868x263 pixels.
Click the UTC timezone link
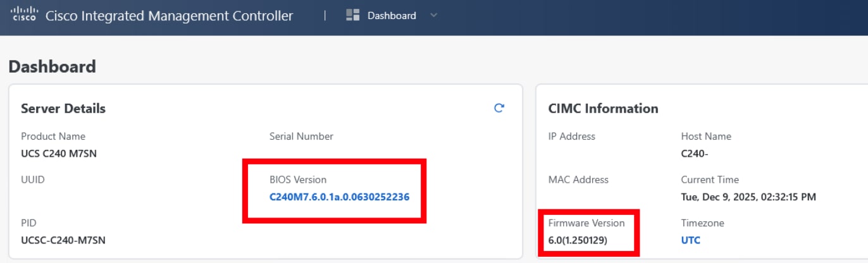(x=690, y=240)
